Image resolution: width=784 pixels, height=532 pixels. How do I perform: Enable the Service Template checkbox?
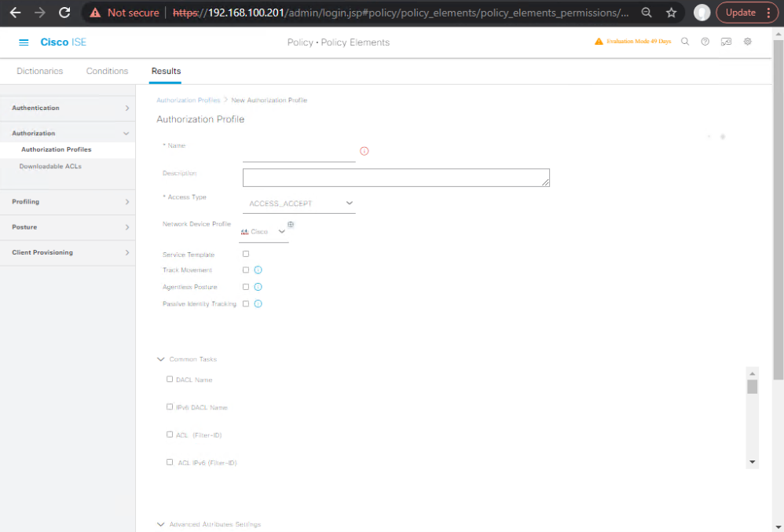pyautogui.click(x=246, y=254)
